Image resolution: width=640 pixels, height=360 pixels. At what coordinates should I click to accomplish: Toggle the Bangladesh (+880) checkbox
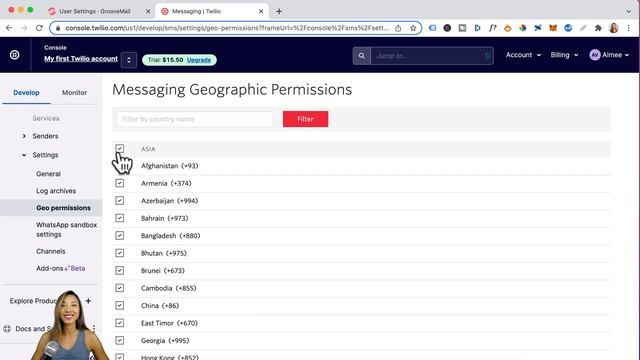coord(120,236)
